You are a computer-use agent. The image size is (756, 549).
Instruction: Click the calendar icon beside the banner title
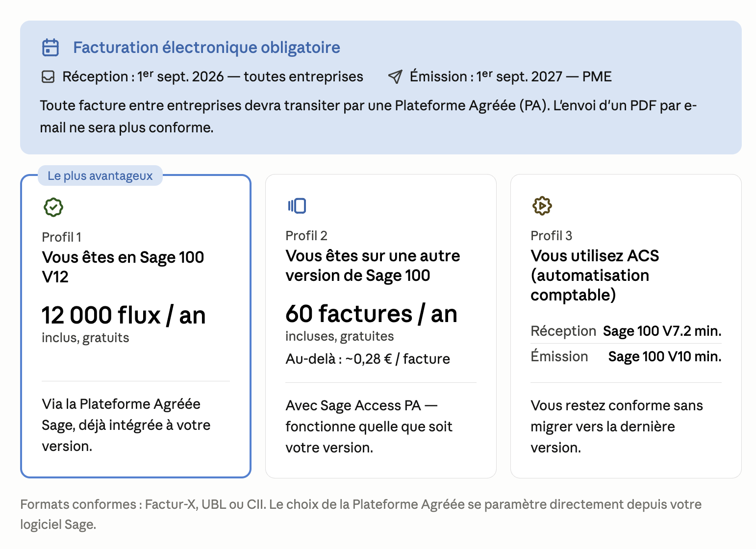tap(50, 48)
